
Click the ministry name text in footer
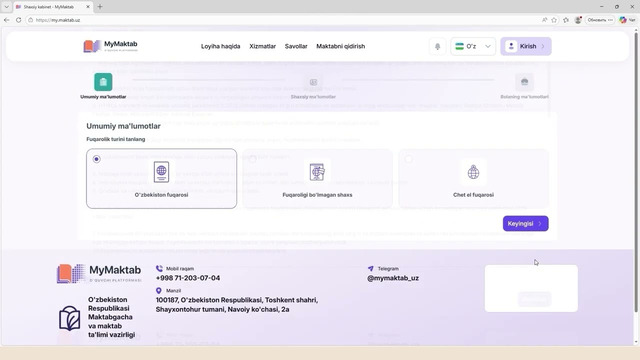[x=111, y=317]
